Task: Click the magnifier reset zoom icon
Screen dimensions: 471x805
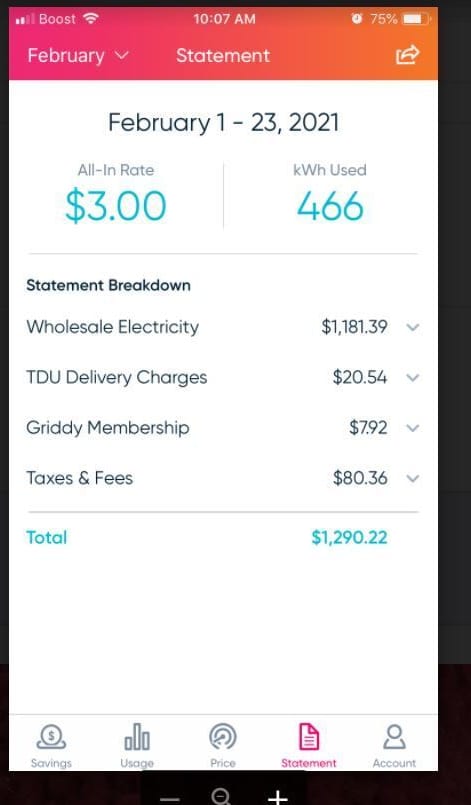Action: pos(221,797)
